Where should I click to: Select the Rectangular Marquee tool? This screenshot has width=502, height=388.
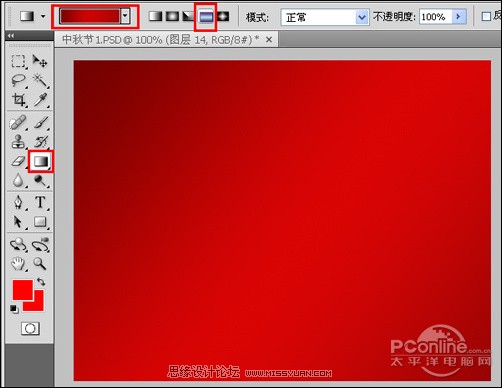click(18, 61)
